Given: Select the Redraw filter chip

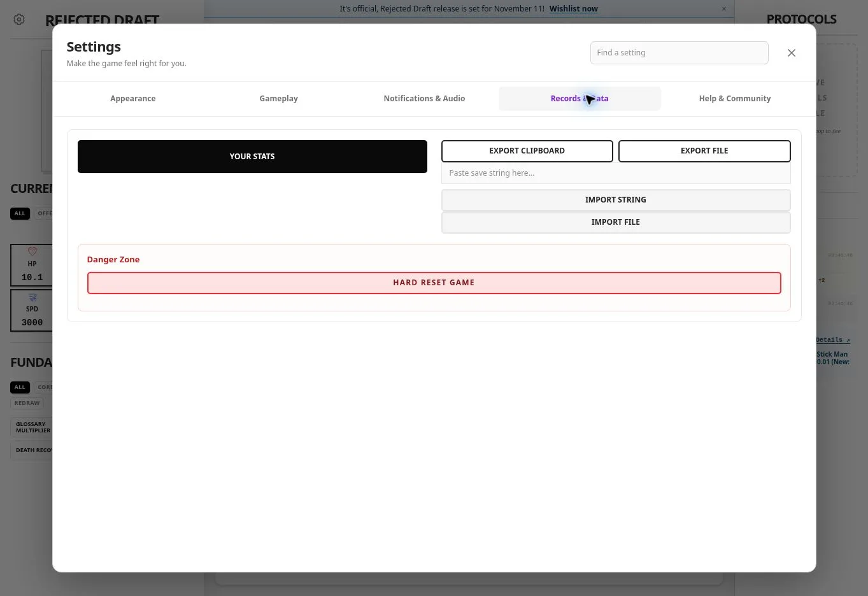Looking at the screenshot, I should coord(27,403).
